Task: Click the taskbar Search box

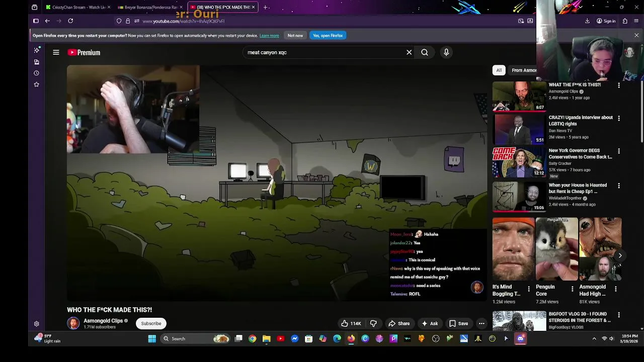Action: coord(196,339)
